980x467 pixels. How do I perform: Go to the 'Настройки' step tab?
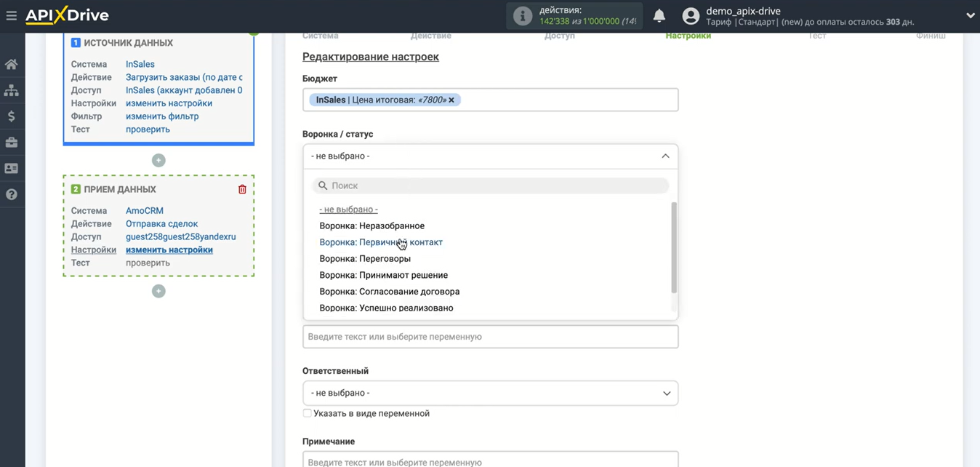tap(688, 36)
